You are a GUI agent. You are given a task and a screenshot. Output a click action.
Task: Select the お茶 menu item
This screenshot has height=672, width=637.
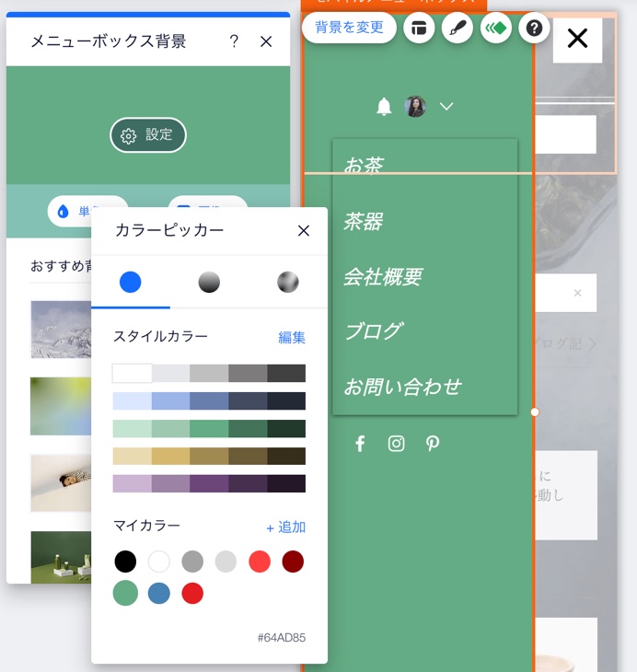pyautogui.click(x=364, y=165)
